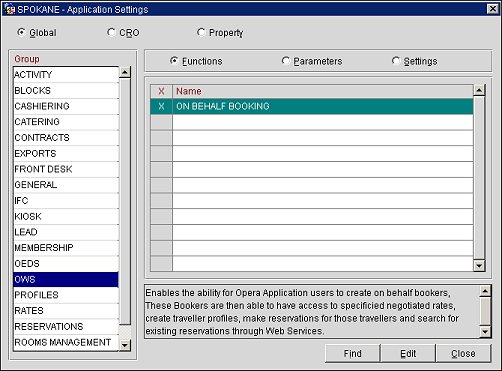Select FRONT DESK in the Group list
This screenshot has height=371, width=502.
click(x=66, y=169)
